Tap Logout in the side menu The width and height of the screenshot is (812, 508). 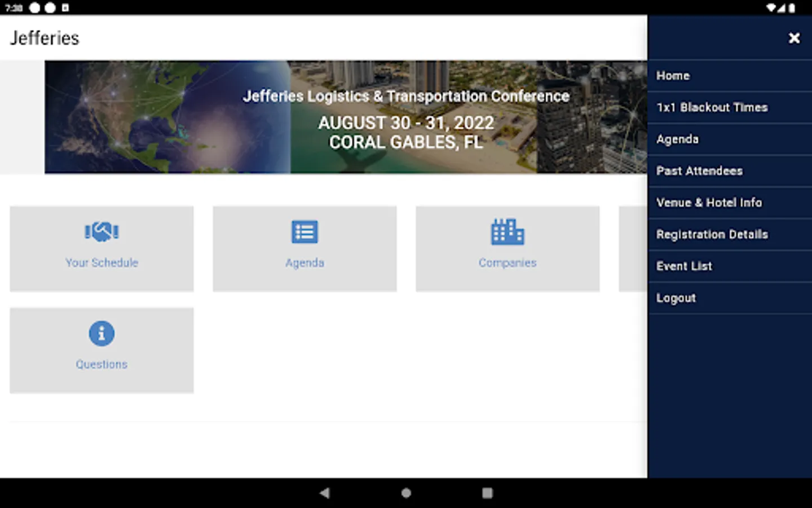pyautogui.click(x=730, y=298)
